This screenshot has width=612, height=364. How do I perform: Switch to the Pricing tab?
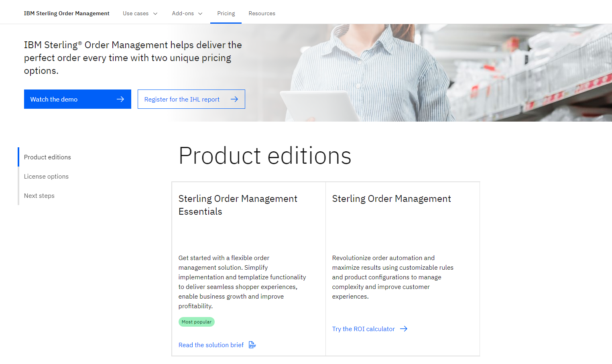(226, 13)
